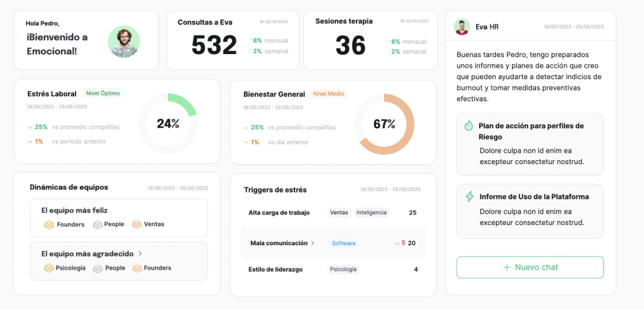644x310 pixels.
Task: Expand the Mala comunicación trigger chevron
Action: point(313,243)
